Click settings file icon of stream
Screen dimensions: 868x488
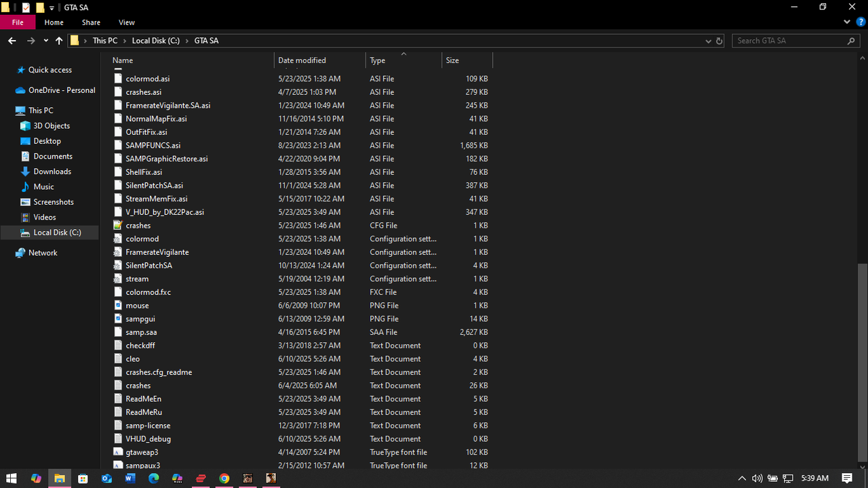pos(119,279)
